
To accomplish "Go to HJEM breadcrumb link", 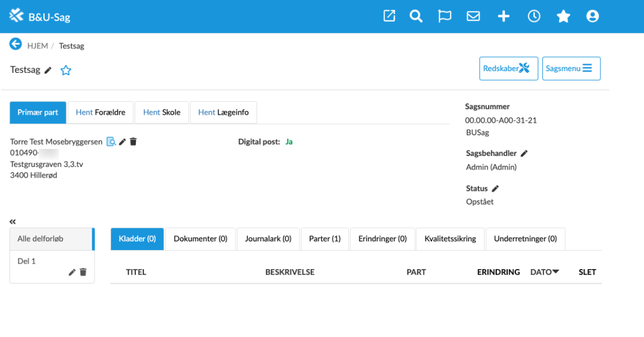I will 37,46.
